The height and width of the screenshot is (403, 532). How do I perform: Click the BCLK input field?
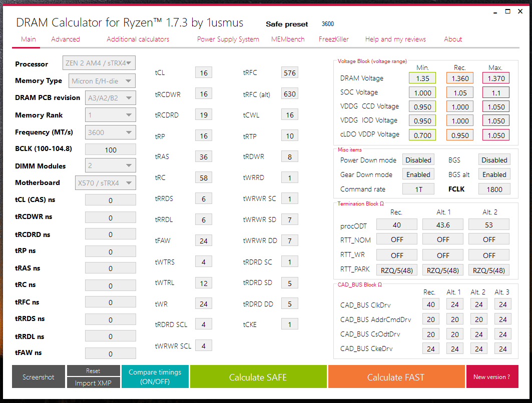click(x=110, y=149)
